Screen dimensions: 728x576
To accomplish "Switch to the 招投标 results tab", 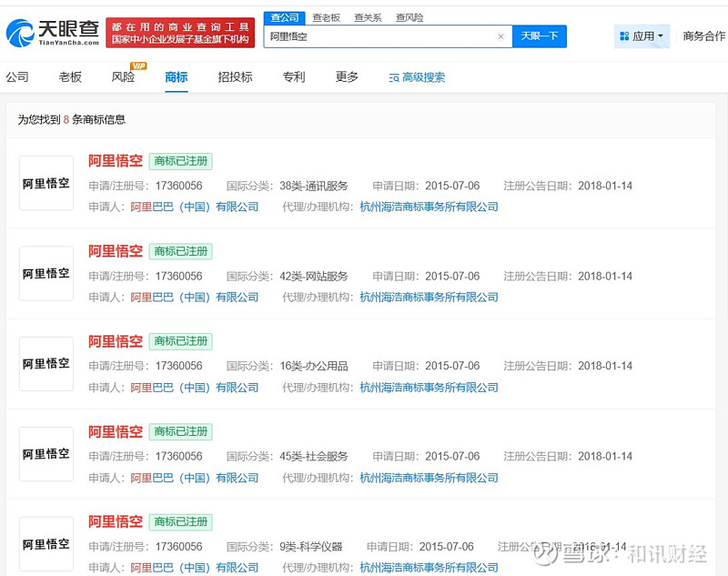I will point(236,76).
